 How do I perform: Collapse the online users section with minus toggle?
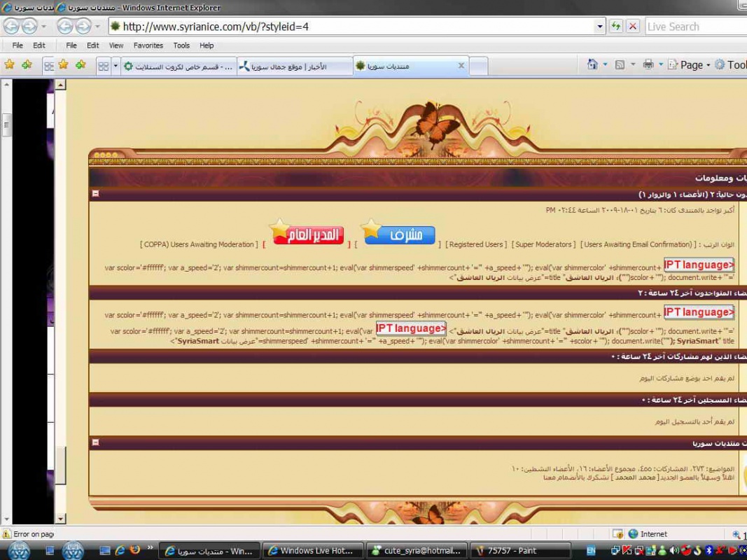coord(96,194)
